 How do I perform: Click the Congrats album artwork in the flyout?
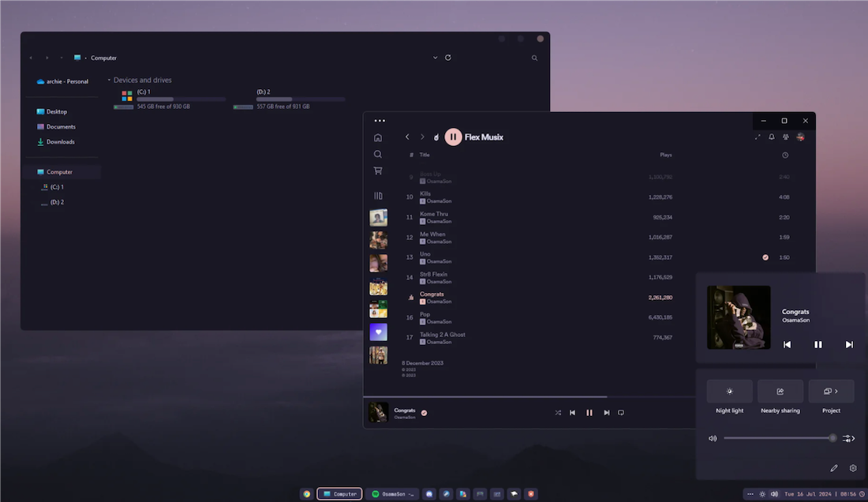[x=738, y=317]
